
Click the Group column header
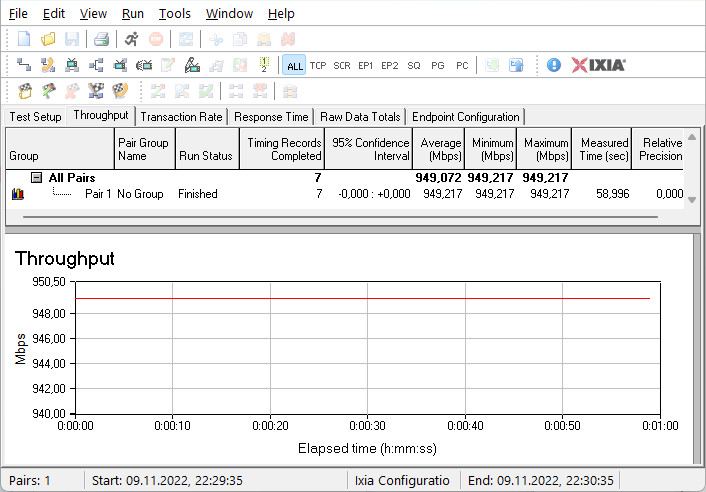(60, 149)
